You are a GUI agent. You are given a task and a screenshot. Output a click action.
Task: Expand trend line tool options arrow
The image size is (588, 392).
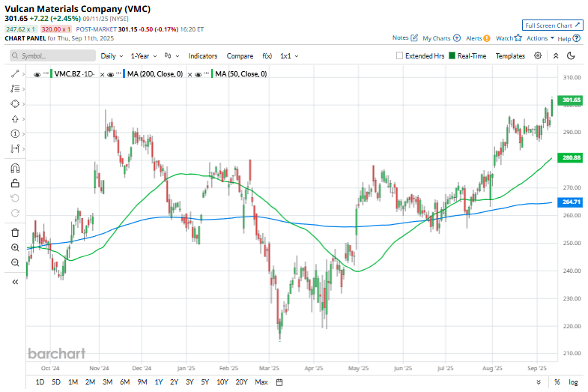coord(23,74)
